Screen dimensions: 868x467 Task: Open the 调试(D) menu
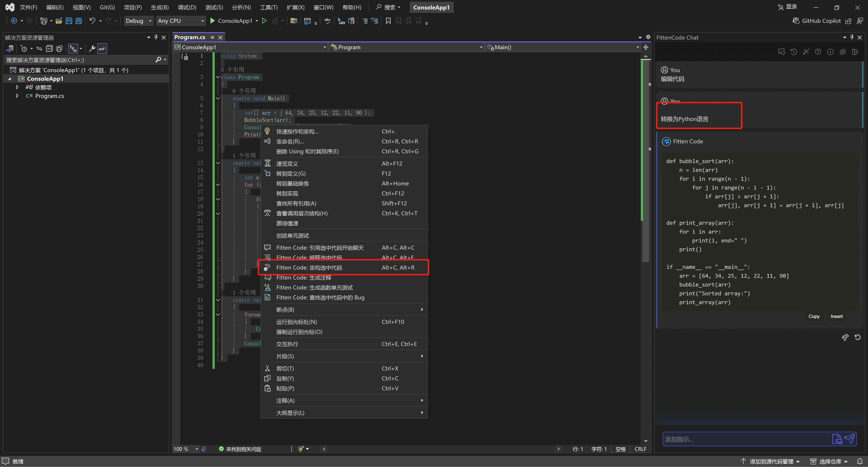(187, 7)
